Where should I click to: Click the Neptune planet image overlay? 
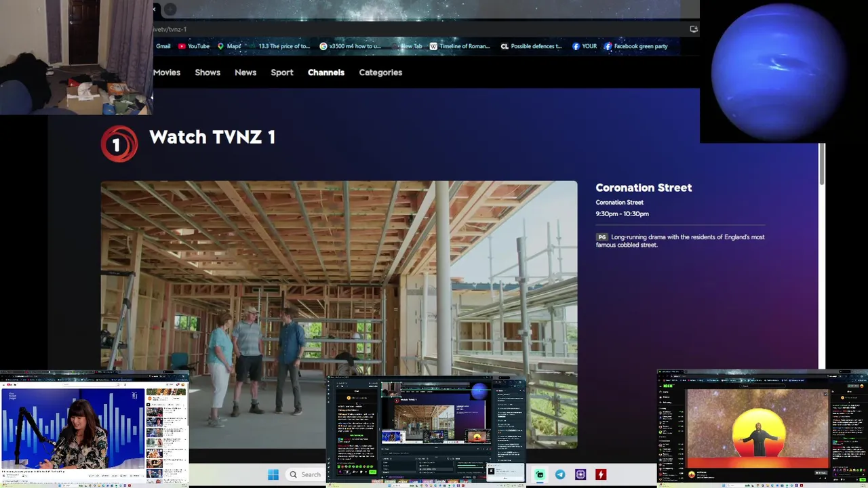(x=777, y=71)
